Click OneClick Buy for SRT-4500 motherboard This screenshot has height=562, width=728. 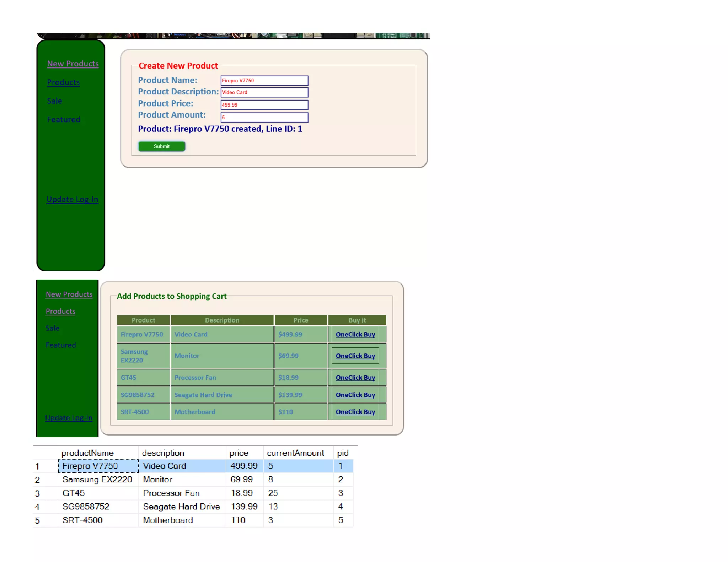coord(355,412)
